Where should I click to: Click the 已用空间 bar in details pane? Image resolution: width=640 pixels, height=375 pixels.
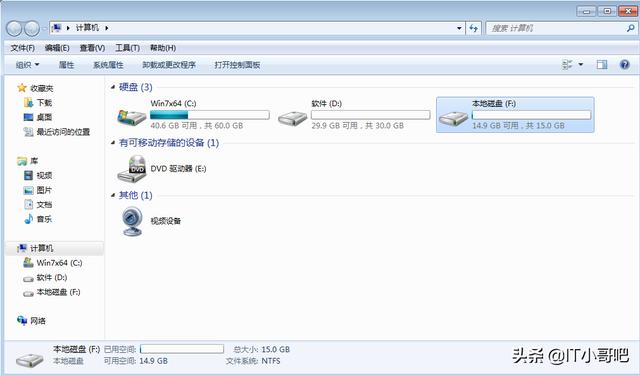coord(182,349)
